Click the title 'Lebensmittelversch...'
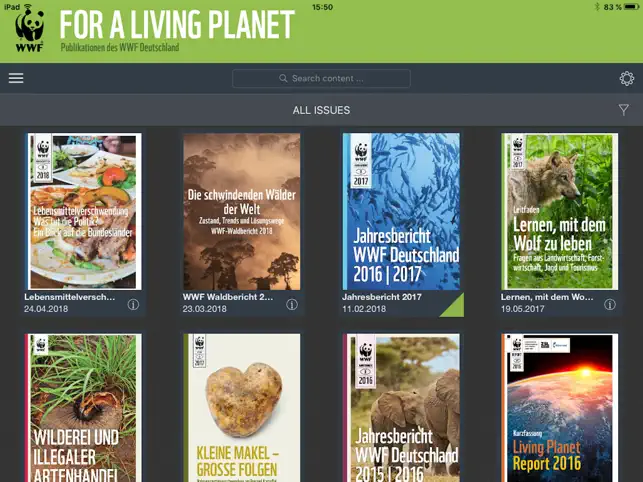 click(x=69, y=297)
